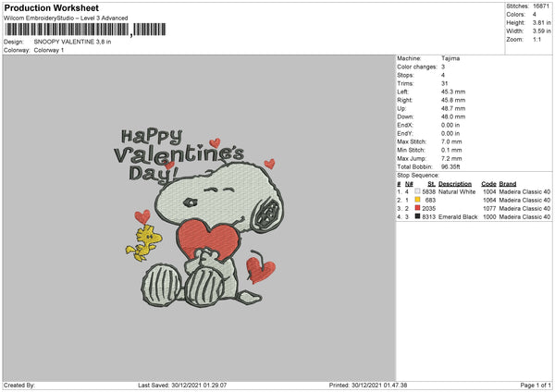555x392 pixels.
Task: Click the Trims value 31
Action: pos(445,83)
